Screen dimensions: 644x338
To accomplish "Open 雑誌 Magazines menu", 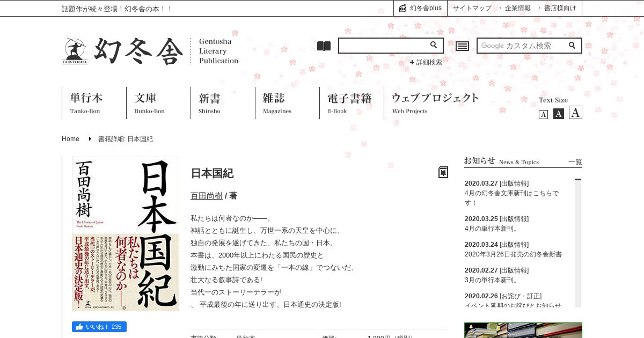I will click(x=277, y=103).
